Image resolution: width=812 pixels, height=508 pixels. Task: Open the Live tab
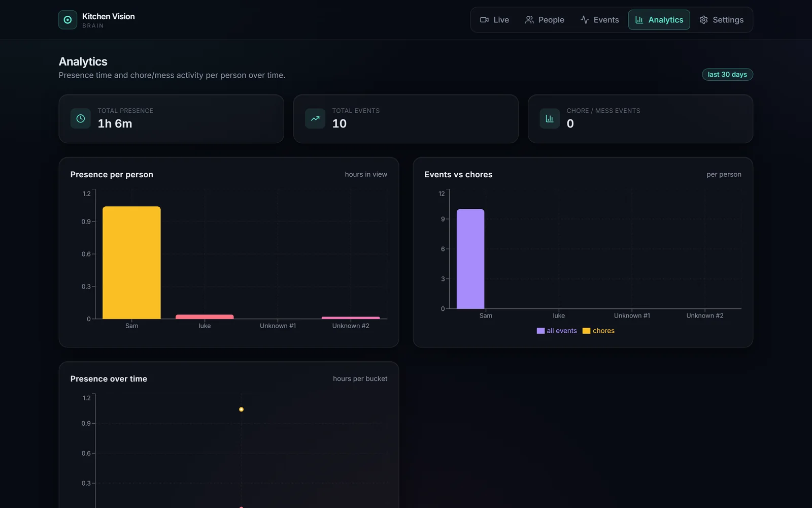(x=495, y=20)
